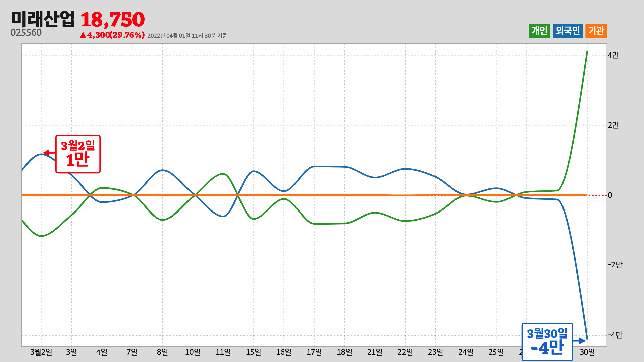Click the 3일 x-axis date label

[x=71, y=352]
